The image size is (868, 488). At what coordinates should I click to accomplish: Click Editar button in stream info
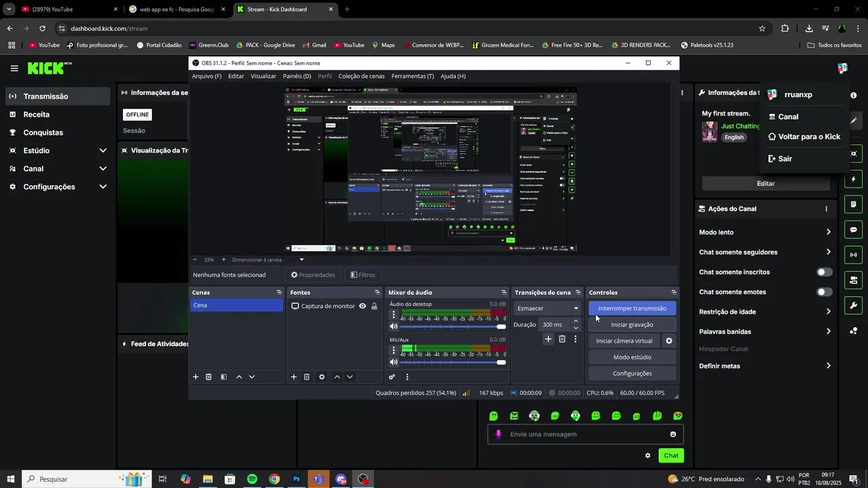point(766,184)
